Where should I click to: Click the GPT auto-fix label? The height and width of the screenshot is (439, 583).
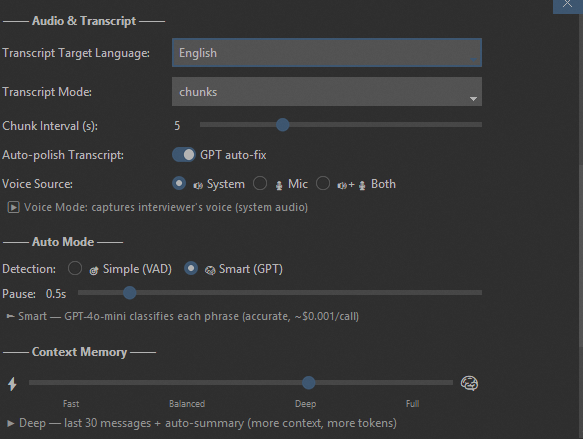coord(233,155)
